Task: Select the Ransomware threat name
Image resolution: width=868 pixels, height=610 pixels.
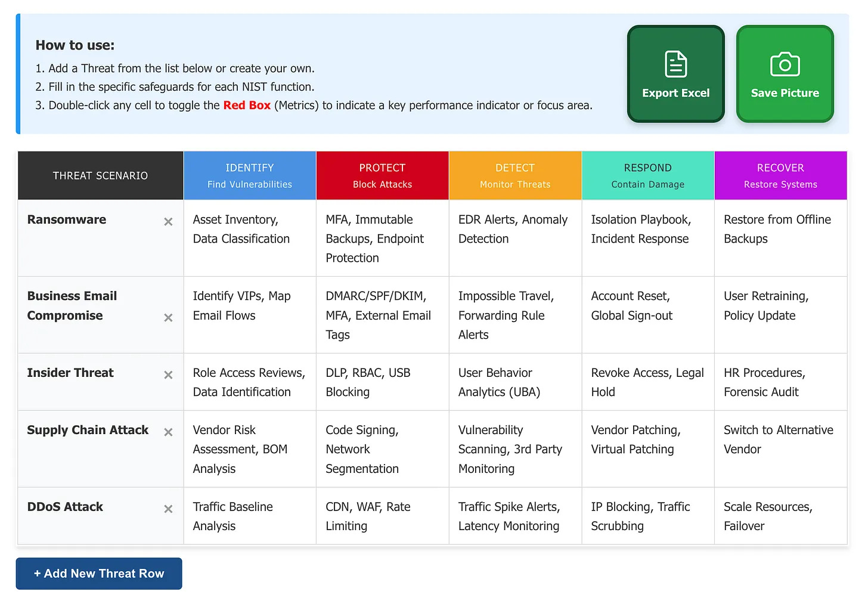Action: (x=67, y=219)
